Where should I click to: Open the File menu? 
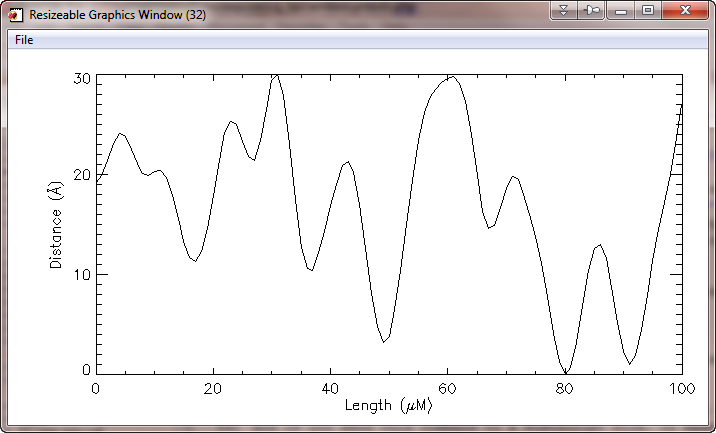click(24, 40)
